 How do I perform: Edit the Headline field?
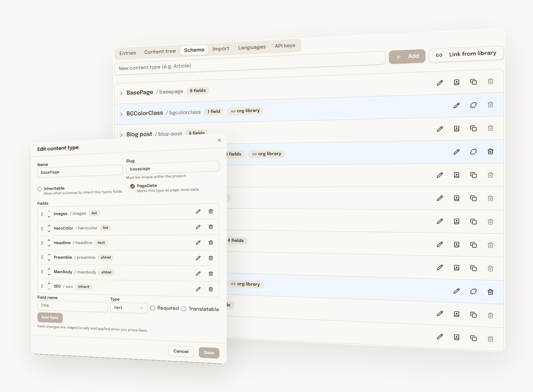point(198,242)
